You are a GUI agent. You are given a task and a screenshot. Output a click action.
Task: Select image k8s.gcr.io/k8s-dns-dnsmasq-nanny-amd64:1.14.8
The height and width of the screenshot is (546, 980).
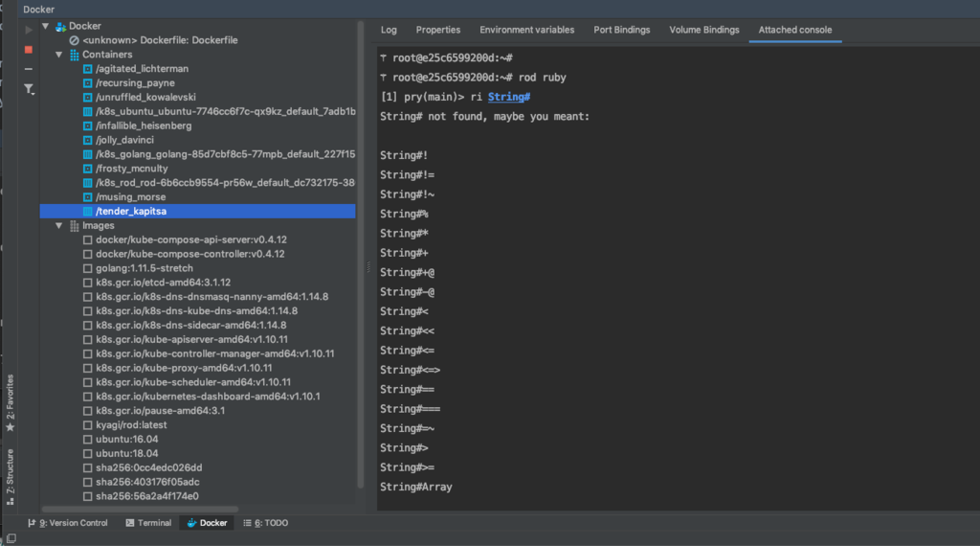tap(212, 297)
